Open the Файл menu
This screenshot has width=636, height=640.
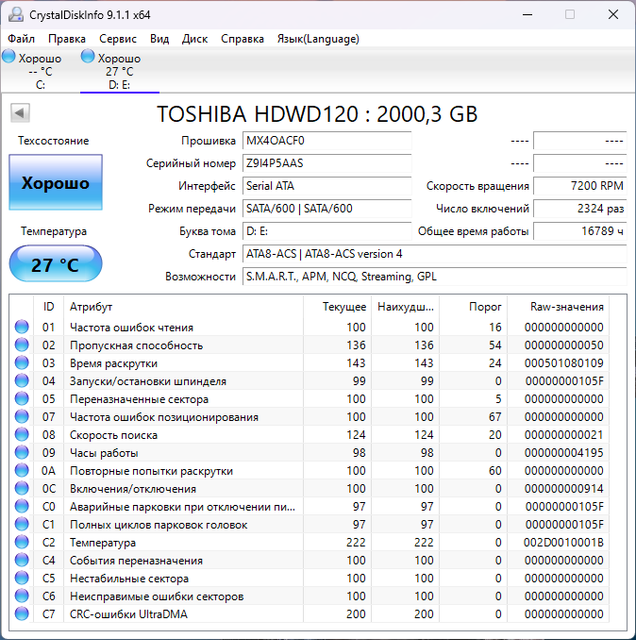[x=21, y=39]
